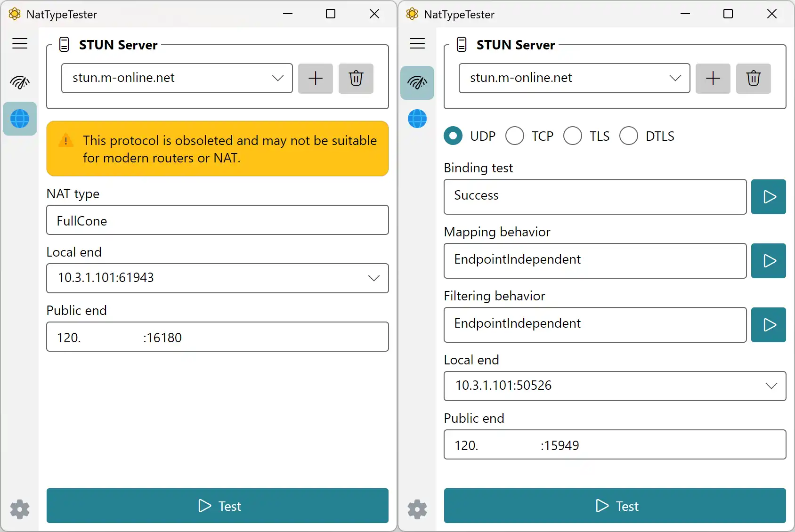Open globe RFC 3489 page in right window sidebar
This screenshot has height=532, width=795.
pos(417,119)
